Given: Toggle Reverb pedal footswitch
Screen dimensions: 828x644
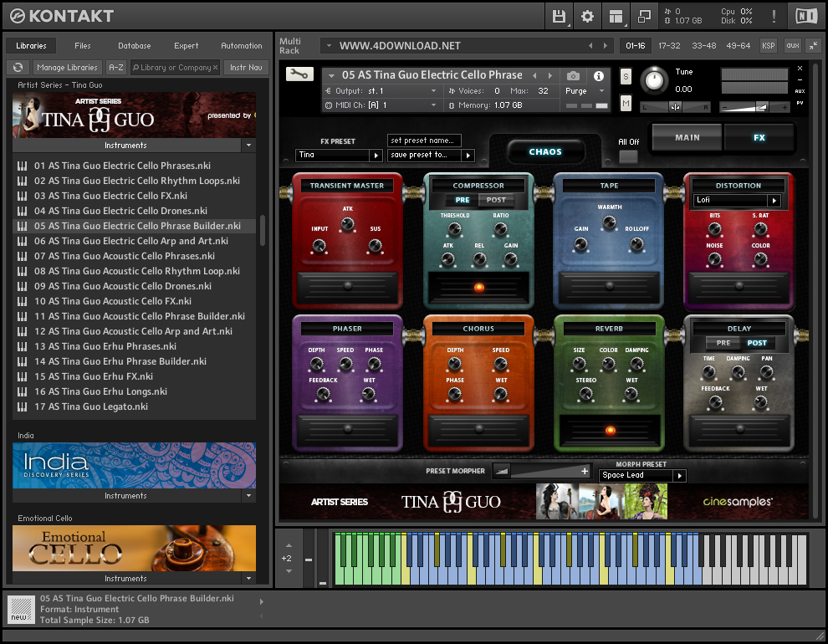Looking at the screenshot, I should coord(610,430).
